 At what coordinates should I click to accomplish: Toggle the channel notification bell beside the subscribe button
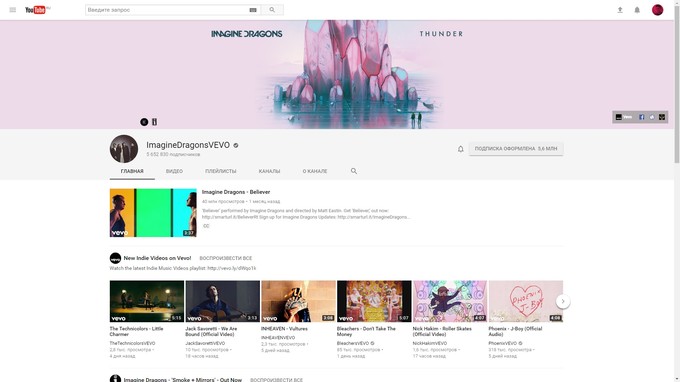coord(461,149)
